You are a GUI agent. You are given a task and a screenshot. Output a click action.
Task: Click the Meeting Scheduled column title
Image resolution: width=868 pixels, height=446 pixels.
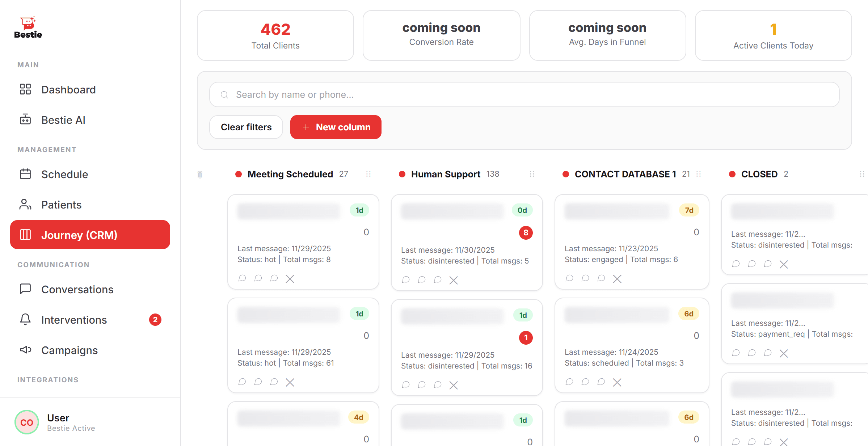coord(290,174)
